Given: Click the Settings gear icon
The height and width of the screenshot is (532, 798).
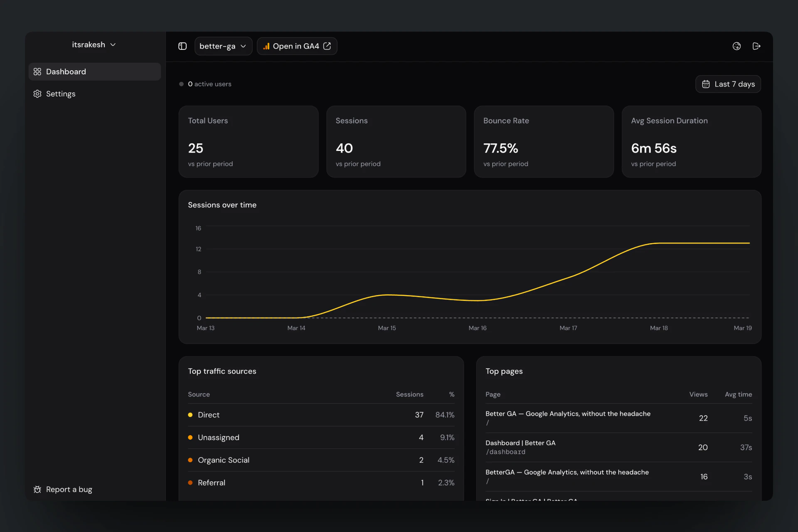Looking at the screenshot, I should pyautogui.click(x=37, y=94).
